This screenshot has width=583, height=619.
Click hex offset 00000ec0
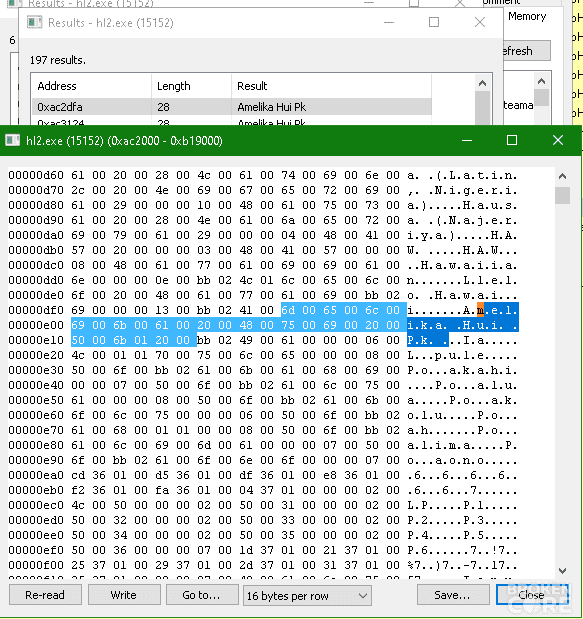point(36,505)
